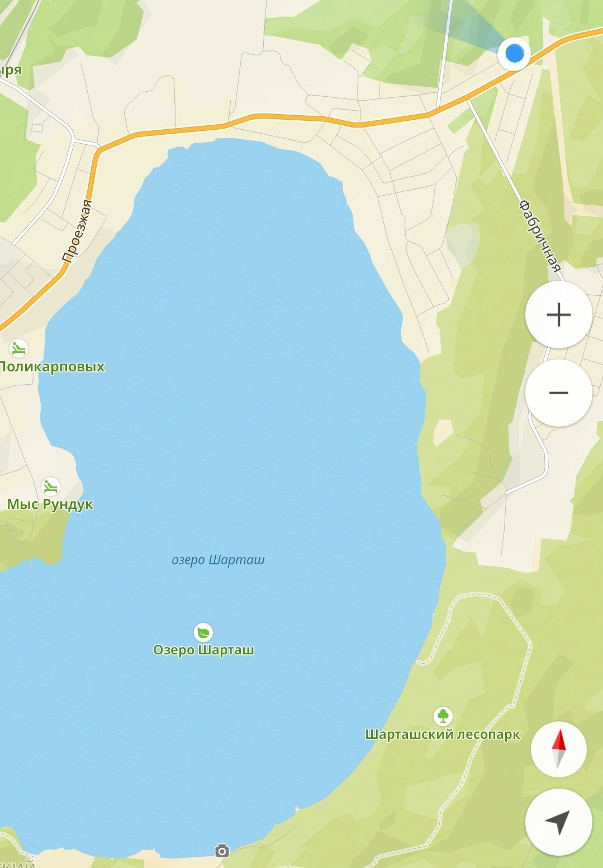Viewport: 603px width, 868px height.
Task: Zoom in with the plus button
Action: tap(558, 315)
